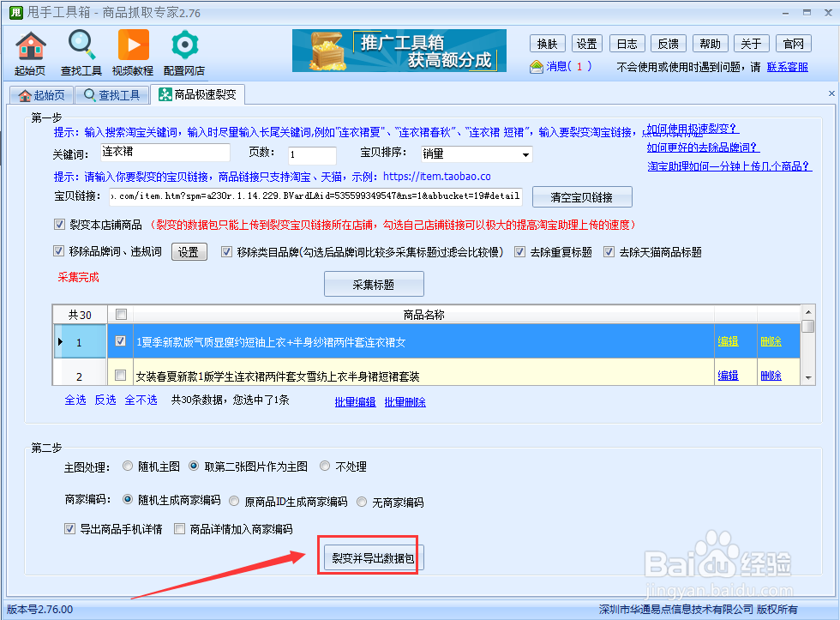The height and width of the screenshot is (620, 840).
Task: Click the 批量编辑 batch edit link
Action: pyautogui.click(x=355, y=401)
